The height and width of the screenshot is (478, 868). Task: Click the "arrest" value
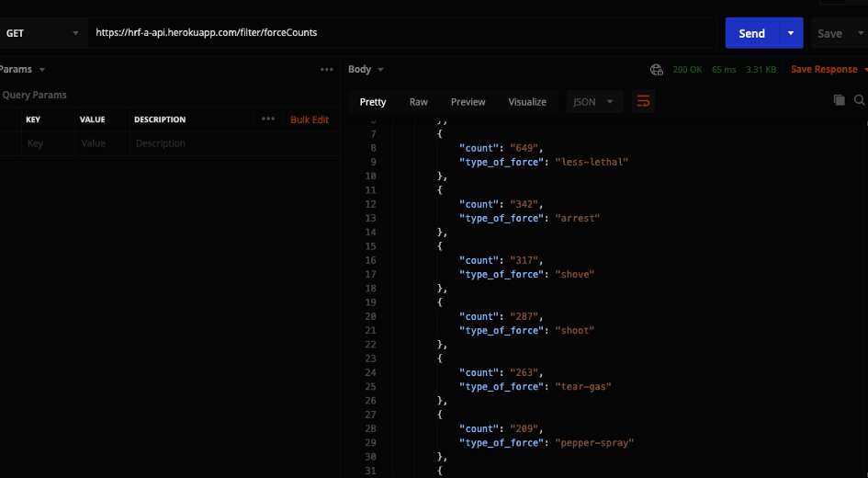tap(578, 218)
